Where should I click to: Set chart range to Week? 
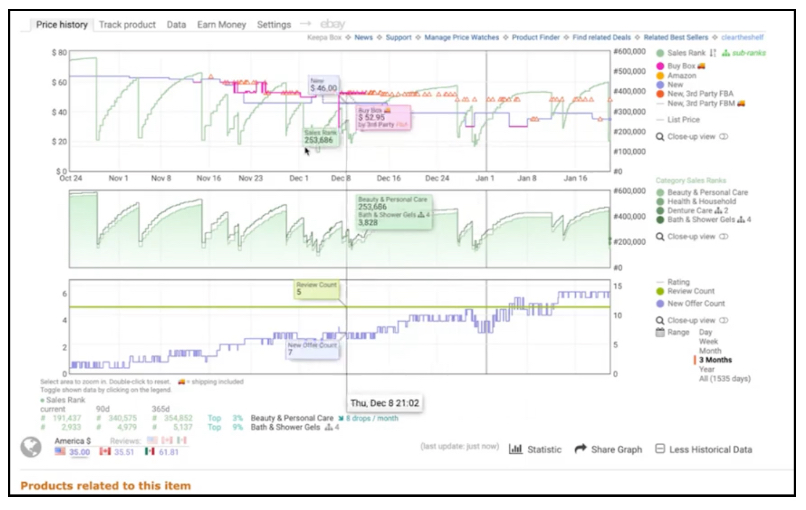[x=708, y=341]
